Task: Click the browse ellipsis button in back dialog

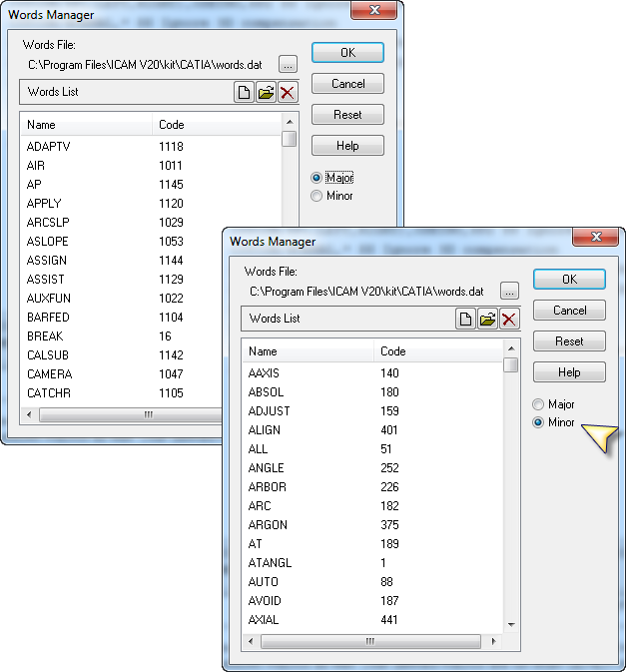Action: [x=288, y=64]
